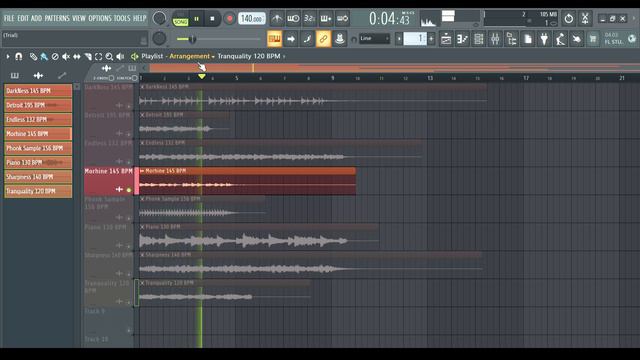Viewport: 640px width, 360px height.
Task: Select the Draw pencil tool in Playlist toolbar
Action: point(33,56)
